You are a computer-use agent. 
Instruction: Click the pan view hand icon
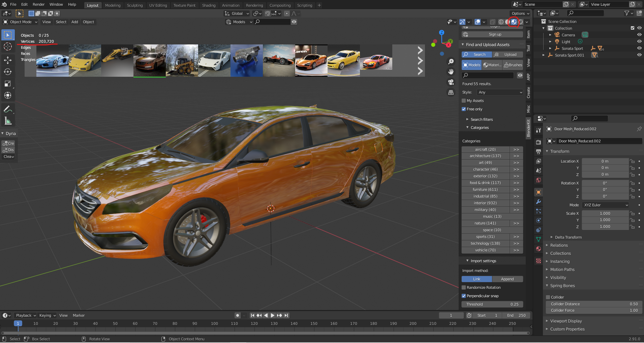click(451, 72)
